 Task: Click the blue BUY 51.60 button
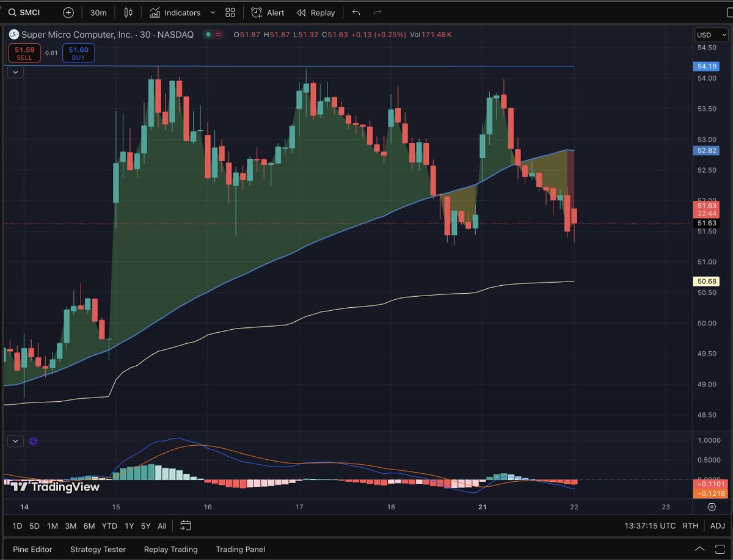pos(78,53)
